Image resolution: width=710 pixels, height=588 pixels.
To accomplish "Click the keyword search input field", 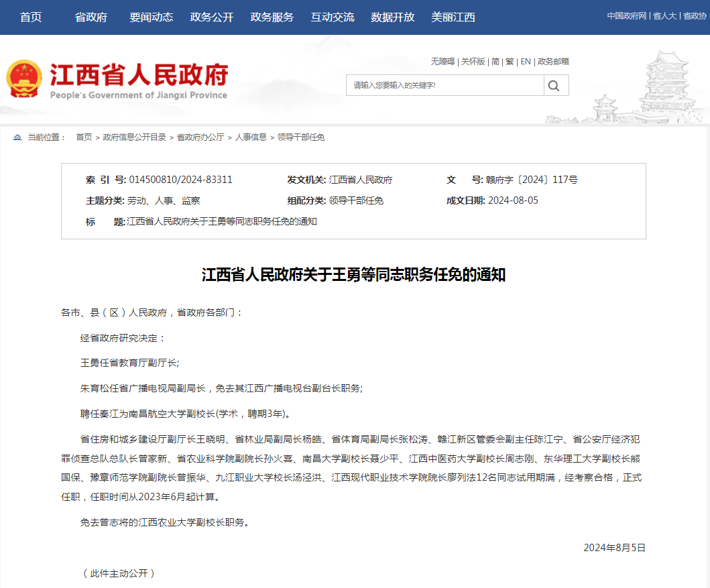I will click(445, 85).
